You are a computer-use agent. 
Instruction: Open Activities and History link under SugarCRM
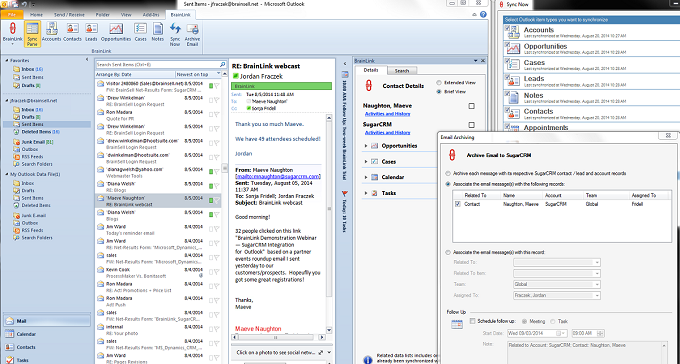pos(388,133)
